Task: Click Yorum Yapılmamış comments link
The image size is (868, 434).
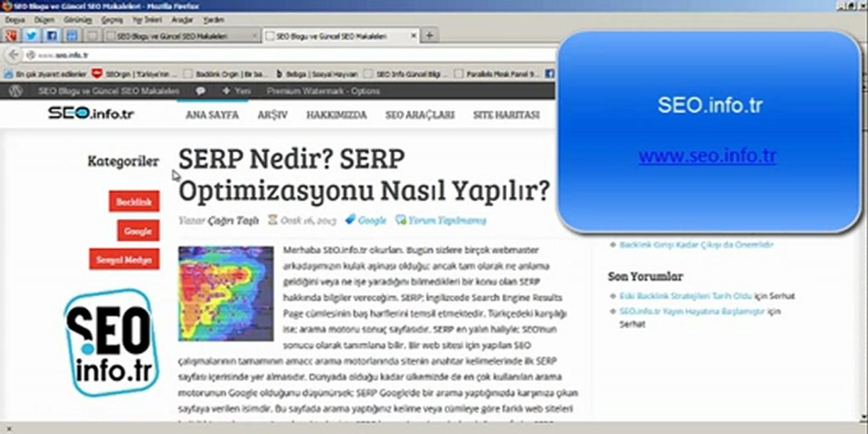Action: pyautogui.click(x=447, y=220)
